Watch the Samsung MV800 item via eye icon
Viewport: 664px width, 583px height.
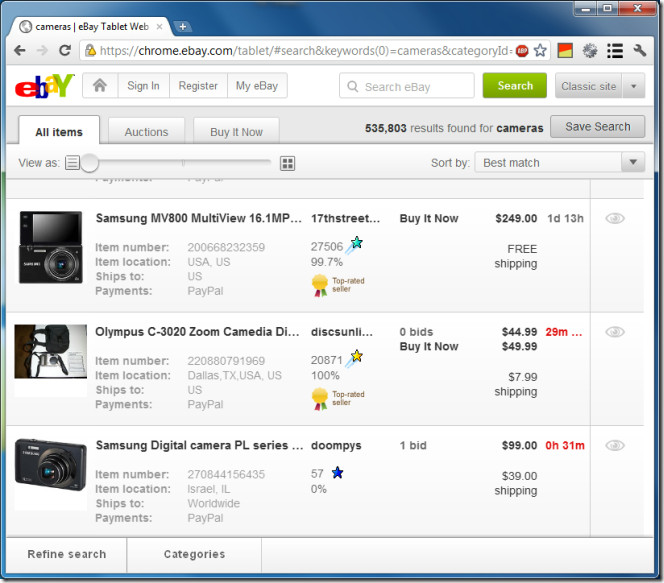click(x=615, y=218)
